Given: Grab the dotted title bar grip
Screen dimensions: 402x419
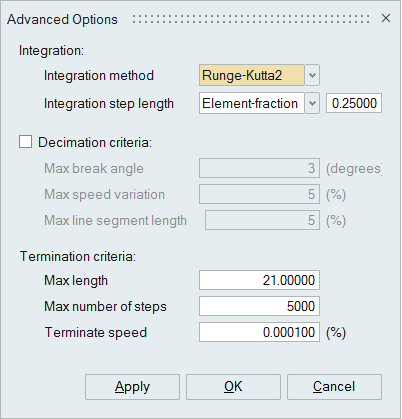Looking at the screenshot, I should pyautogui.click(x=251, y=19).
